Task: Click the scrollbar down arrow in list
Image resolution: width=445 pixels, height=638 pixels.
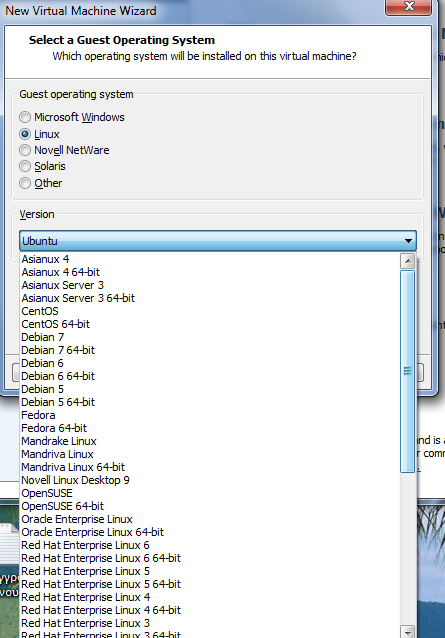Action: [x=407, y=631]
